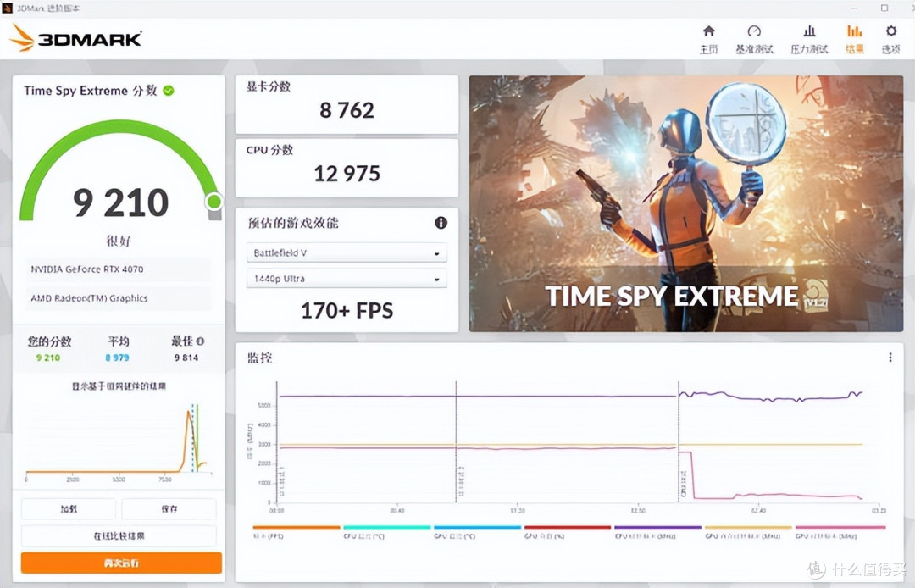Go to the 主页 home page
Image resolution: width=915 pixels, height=588 pixels.
(708, 39)
